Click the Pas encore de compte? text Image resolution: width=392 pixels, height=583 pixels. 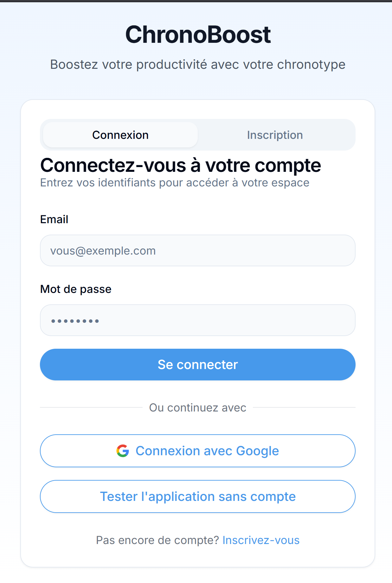tap(157, 540)
